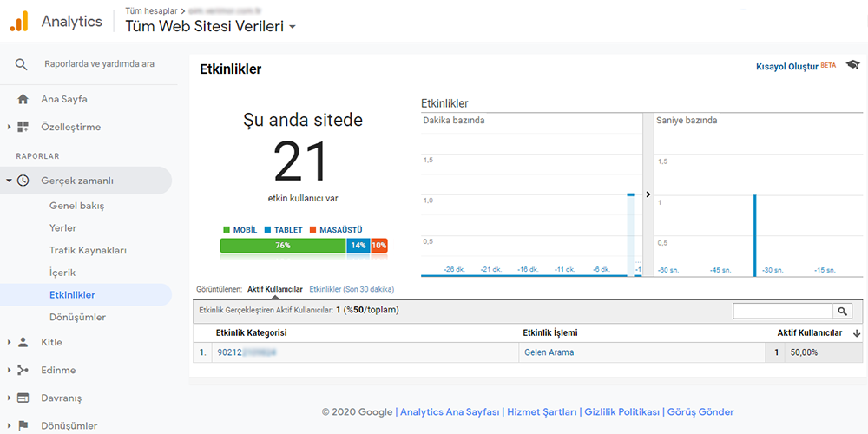This screenshot has width=868, height=434.
Task: Click the table filter search input field
Action: click(x=782, y=311)
